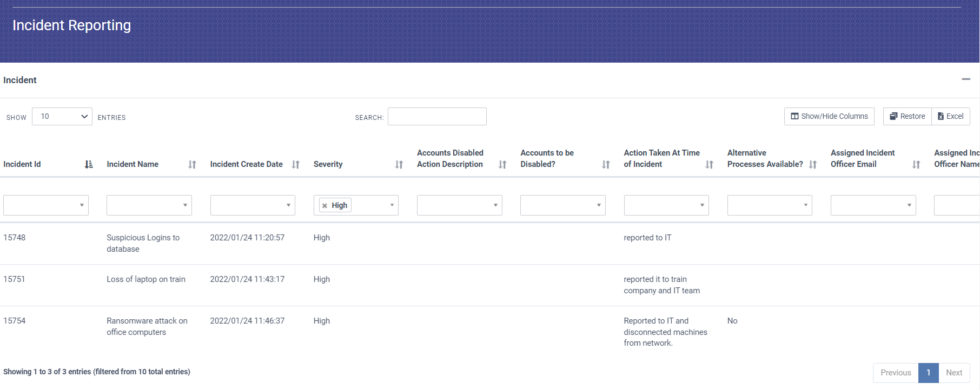Click date 2022/01/24 11:20:57
The width and height of the screenshot is (980, 390).
point(247,238)
